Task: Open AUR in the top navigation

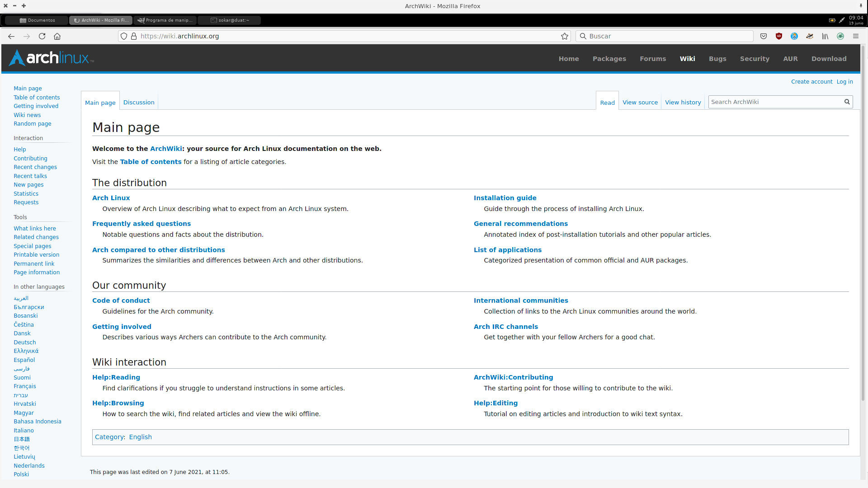Action: (x=790, y=59)
